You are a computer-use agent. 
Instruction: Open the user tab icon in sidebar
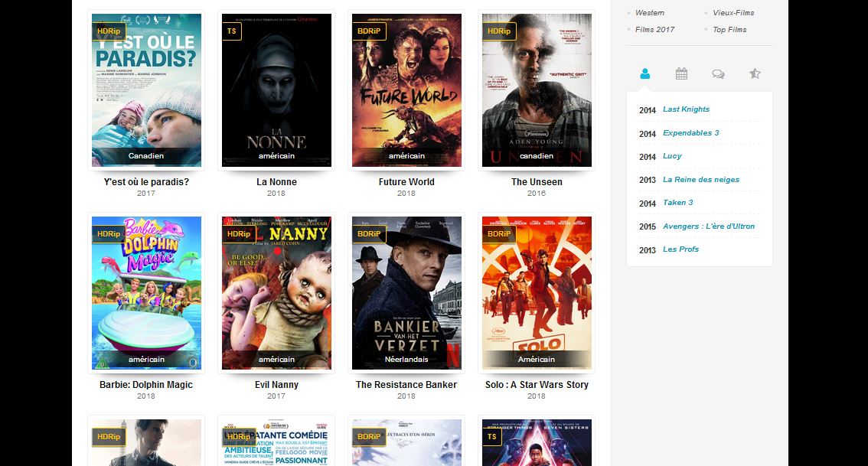[x=645, y=73]
